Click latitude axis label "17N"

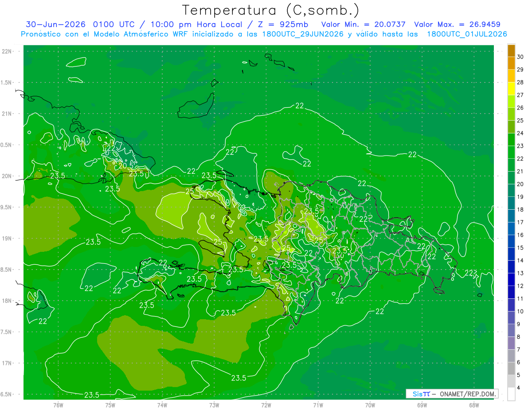8,364
